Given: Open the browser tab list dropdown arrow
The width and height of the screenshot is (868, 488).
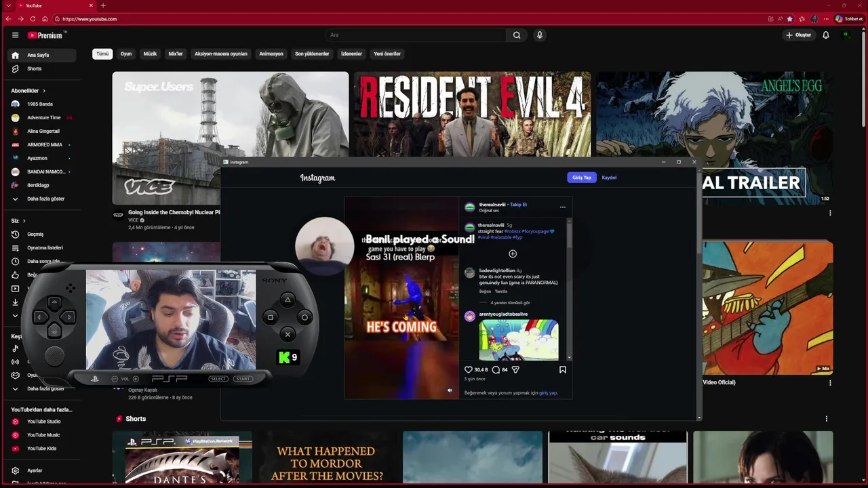Looking at the screenshot, I should pos(8,5).
